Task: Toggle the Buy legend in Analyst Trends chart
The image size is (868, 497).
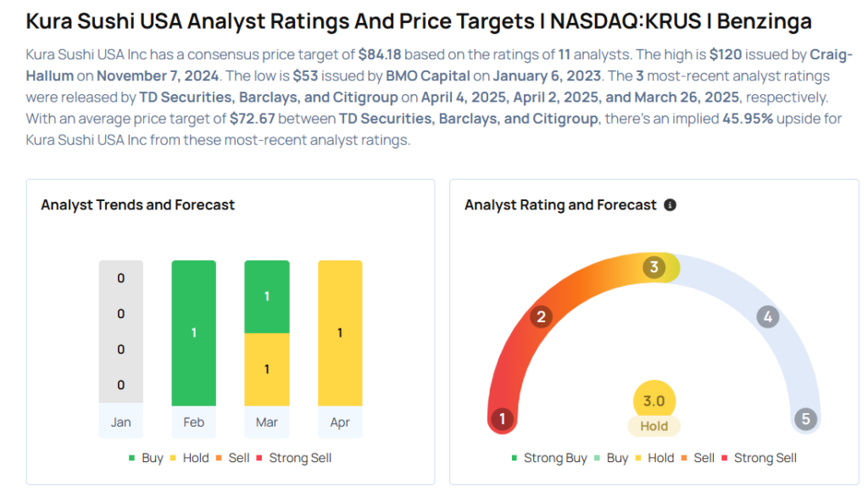Action: tap(146, 458)
